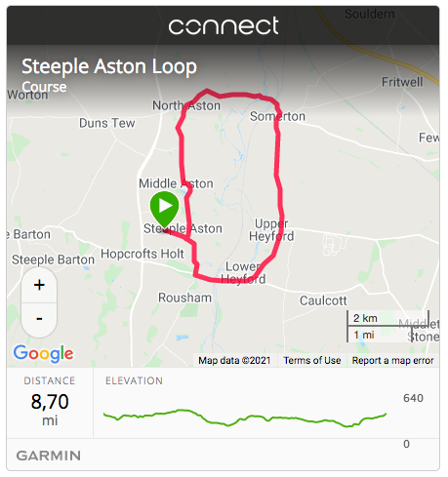The width and height of the screenshot is (448, 477).
Task: Click the North Aston place label
Action: 186,105
